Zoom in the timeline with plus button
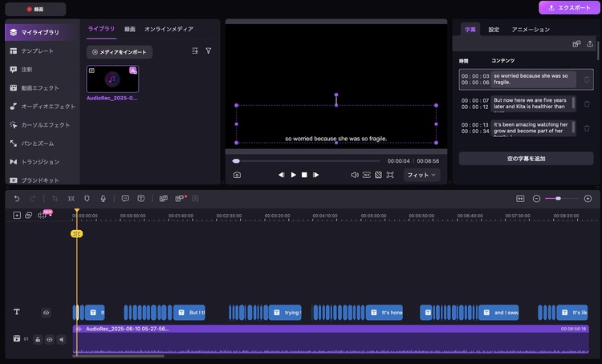 pos(588,198)
